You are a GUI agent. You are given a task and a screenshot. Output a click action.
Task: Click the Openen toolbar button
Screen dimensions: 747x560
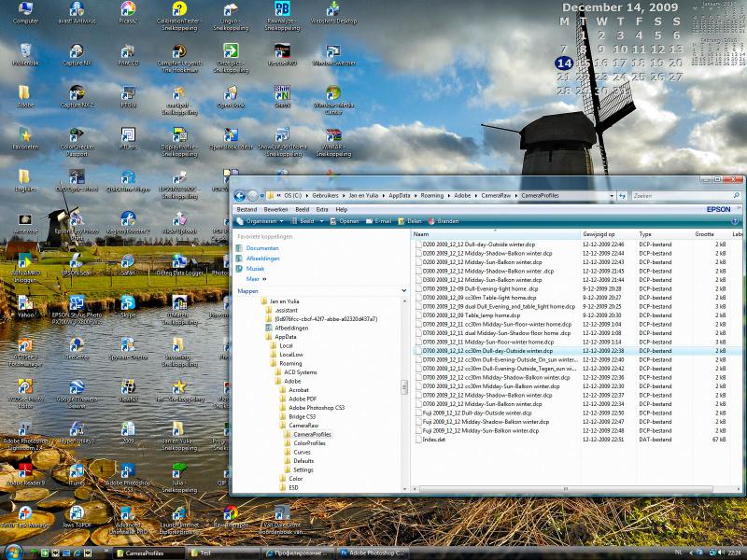pos(345,221)
